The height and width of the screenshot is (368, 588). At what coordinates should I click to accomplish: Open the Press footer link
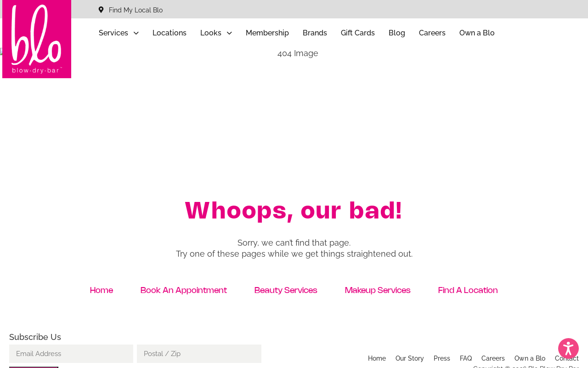tap(442, 358)
